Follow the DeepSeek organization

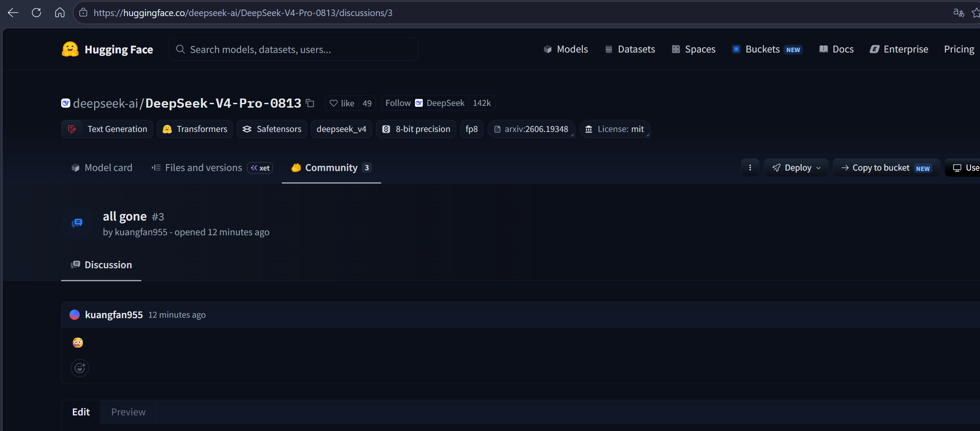(425, 103)
